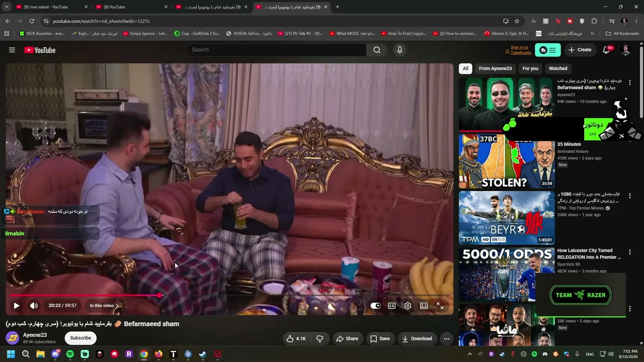This screenshot has height=362, width=644.
Task: Toggle the autoplay switch
Action: 375,306
